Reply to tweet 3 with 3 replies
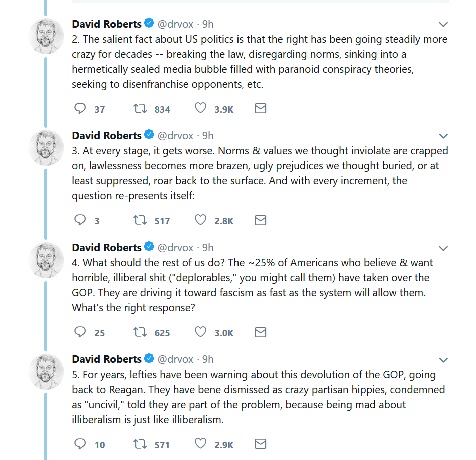Screen dimensions: 476x460 pyautogui.click(x=80, y=220)
